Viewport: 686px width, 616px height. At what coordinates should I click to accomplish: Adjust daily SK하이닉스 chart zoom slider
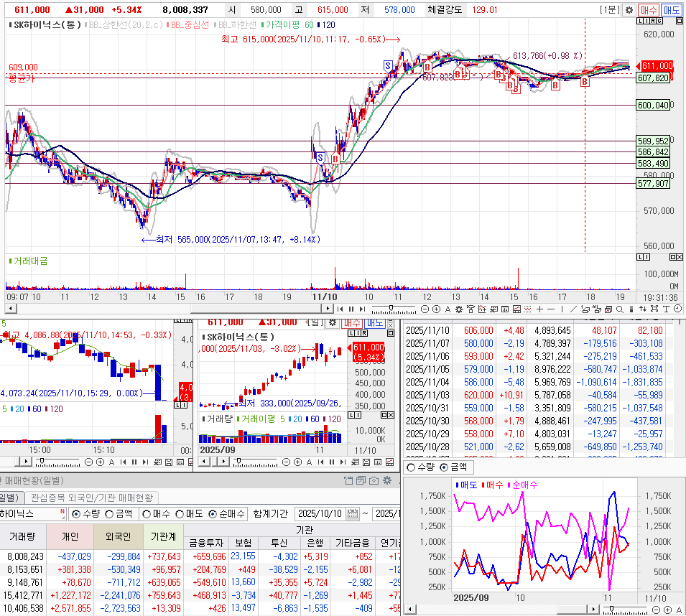pyautogui.click(x=239, y=461)
